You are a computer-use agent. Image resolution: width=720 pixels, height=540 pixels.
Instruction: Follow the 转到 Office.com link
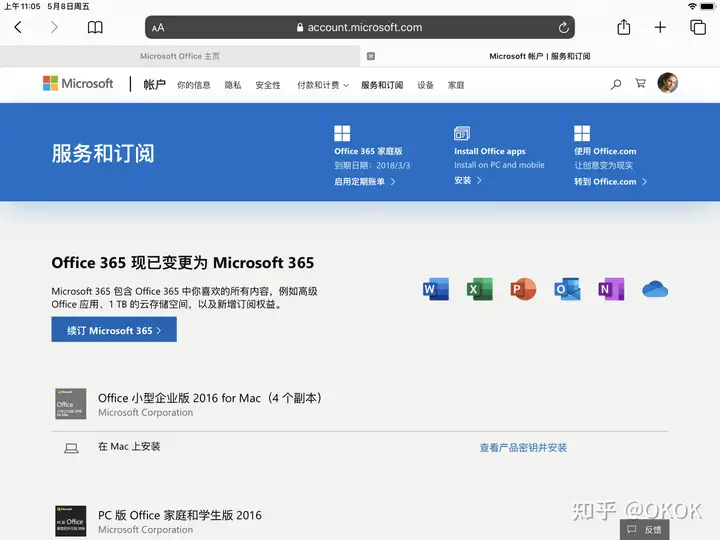610,182
